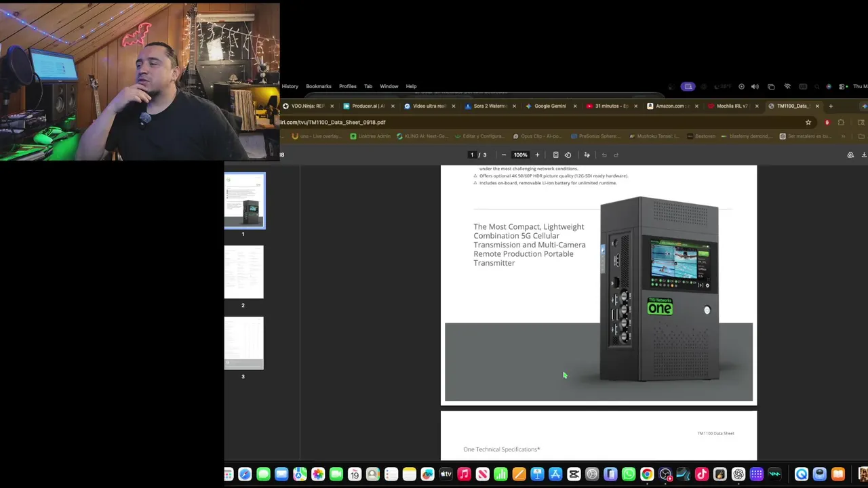Click the undo arrow in PDF toolbar
Screen dimensions: 868x488
click(x=604, y=155)
